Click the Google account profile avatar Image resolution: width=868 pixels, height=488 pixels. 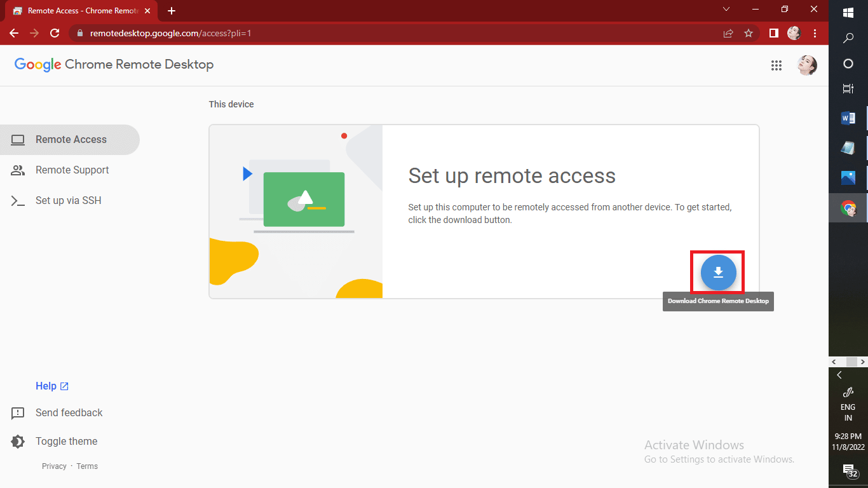tap(807, 65)
